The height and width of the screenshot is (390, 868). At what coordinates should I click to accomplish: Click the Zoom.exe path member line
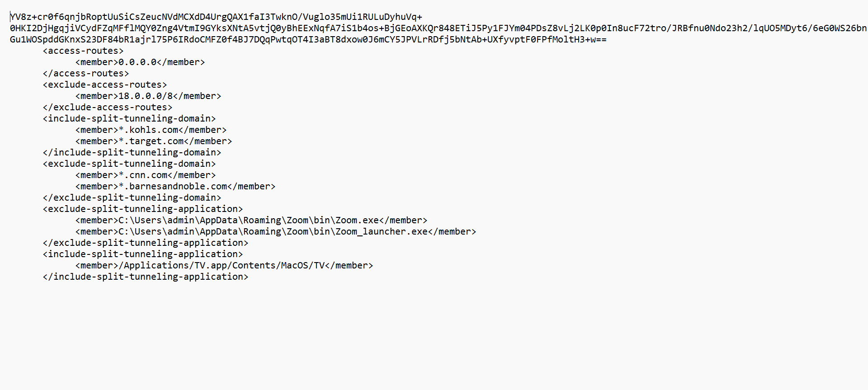251,221
